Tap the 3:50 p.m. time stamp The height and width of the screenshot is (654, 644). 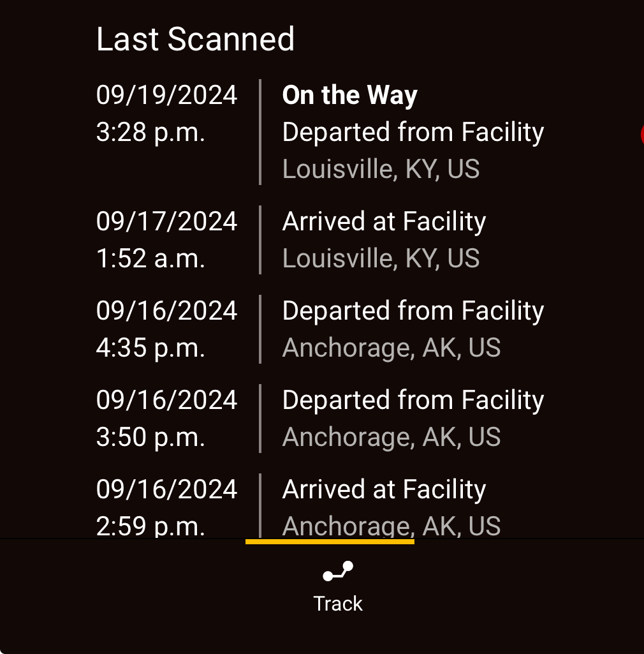(x=150, y=437)
